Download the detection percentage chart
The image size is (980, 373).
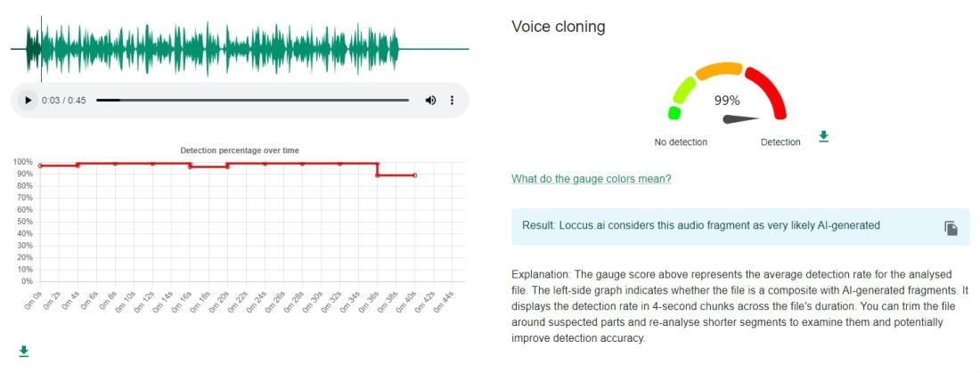coord(24,351)
